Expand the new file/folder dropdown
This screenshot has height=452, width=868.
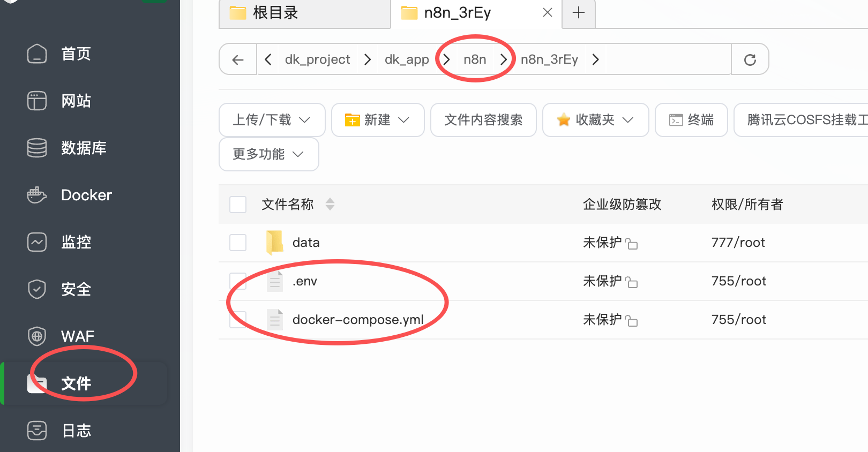coord(377,120)
